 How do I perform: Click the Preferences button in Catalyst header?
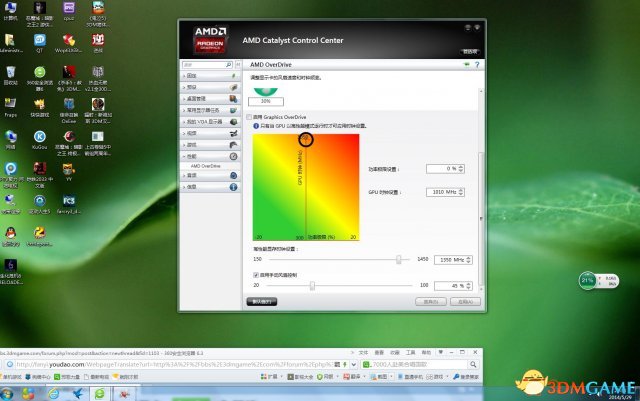[x=470, y=51]
